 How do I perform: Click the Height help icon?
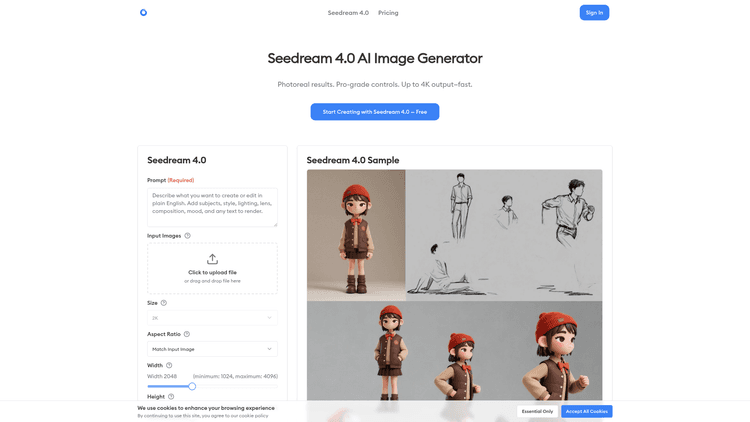coord(171,397)
